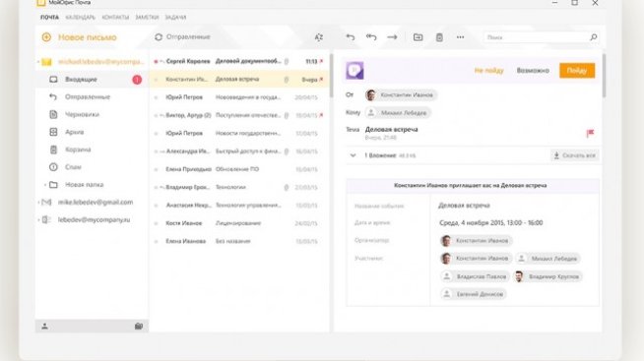Open Костя Иванов Лицензирование email
Image resolution: width=644 pixels, height=361 pixels.
[x=239, y=223]
